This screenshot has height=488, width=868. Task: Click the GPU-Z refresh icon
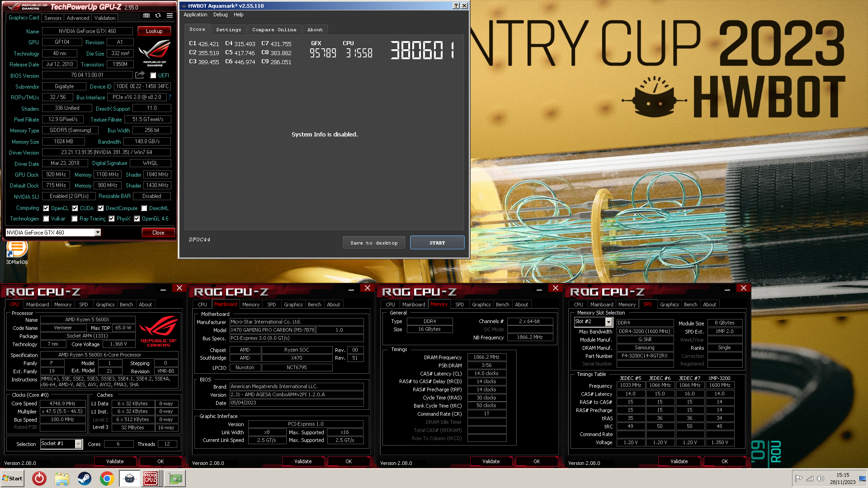[x=158, y=15]
